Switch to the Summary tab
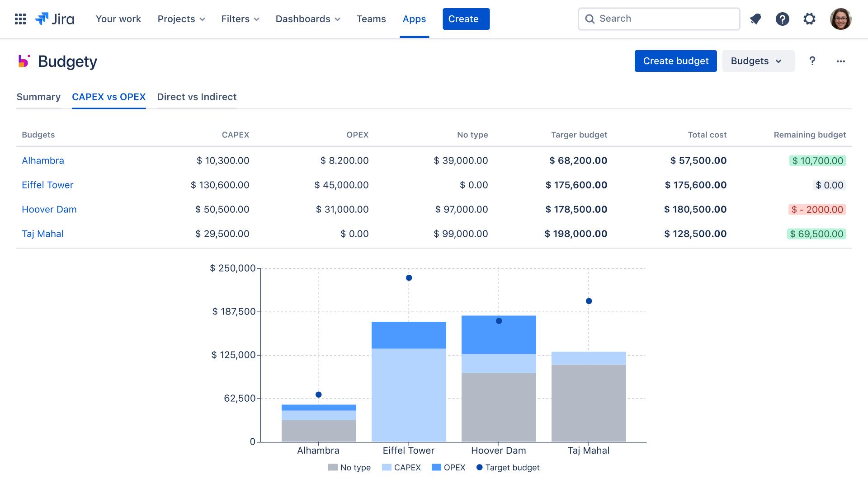 tap(38, 97)
